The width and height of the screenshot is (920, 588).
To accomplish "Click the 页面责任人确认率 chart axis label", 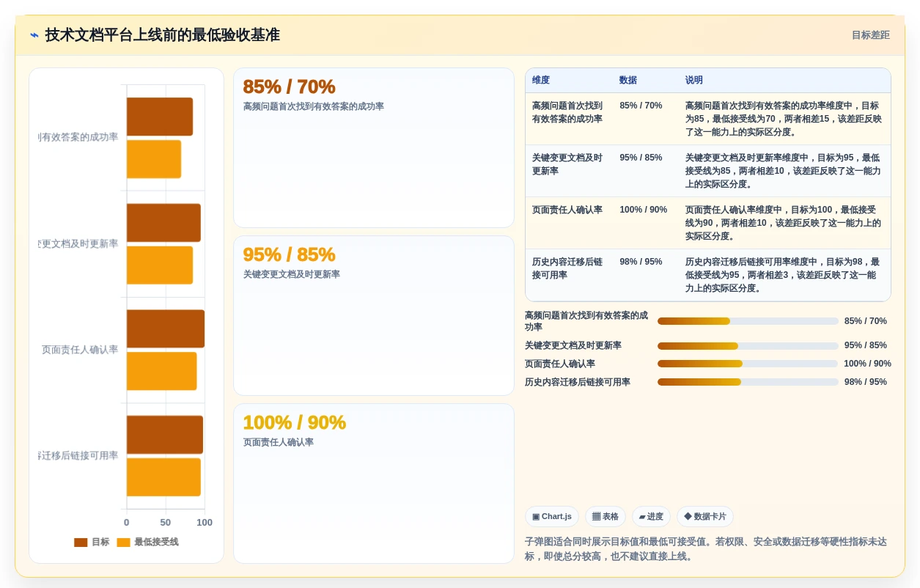I will coord(80,350).
